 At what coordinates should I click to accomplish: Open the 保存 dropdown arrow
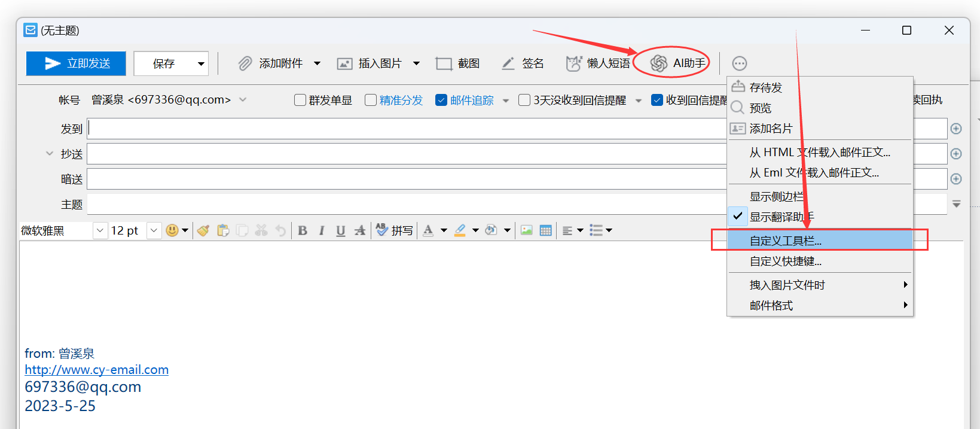(x=202, y=63)
